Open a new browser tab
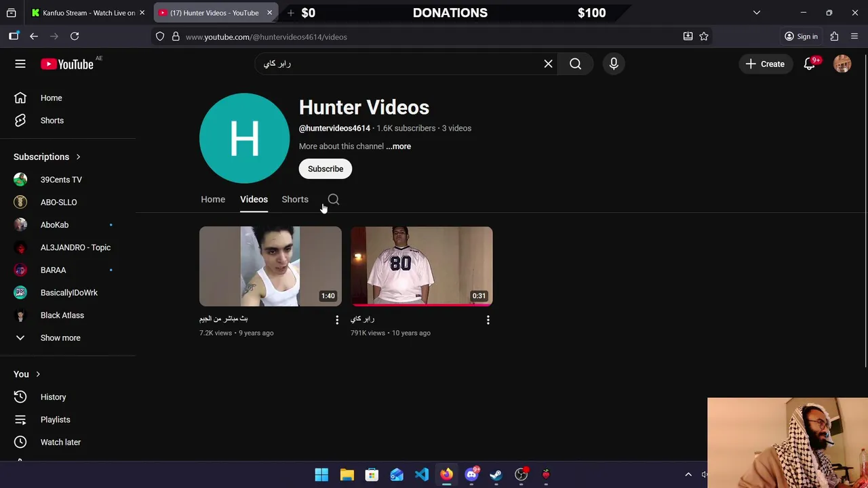This screenshot has width=868, height=488. click(290, 12)
